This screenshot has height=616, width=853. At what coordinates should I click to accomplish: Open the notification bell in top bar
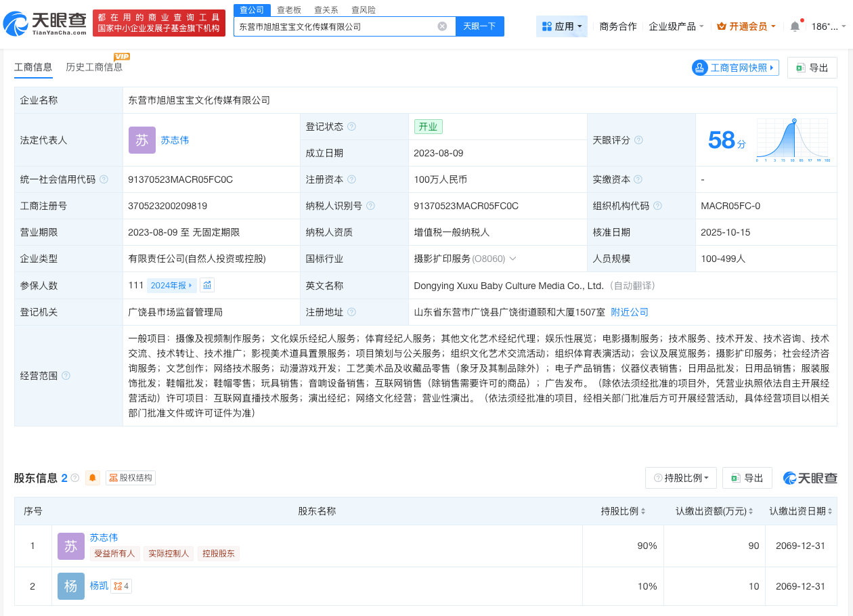pos(795,26)
